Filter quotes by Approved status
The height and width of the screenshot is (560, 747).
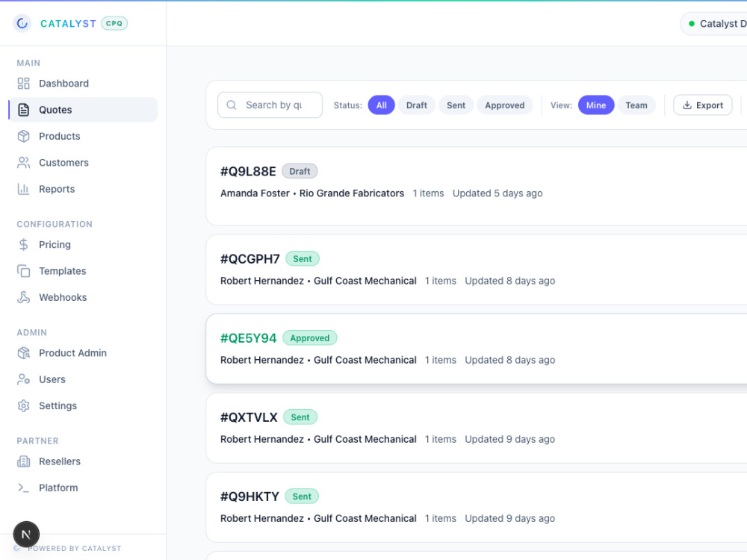click(x=504, y=105)
